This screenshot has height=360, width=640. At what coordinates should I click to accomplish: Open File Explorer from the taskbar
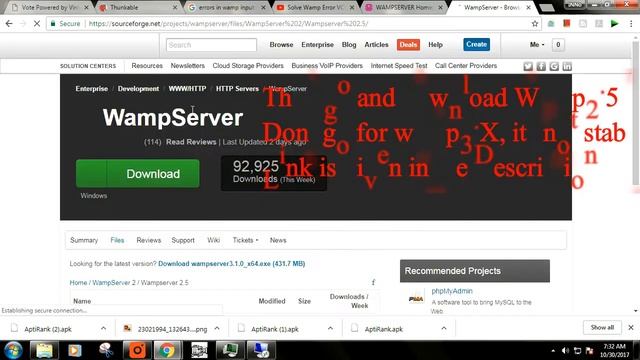(x=44, y=350)
